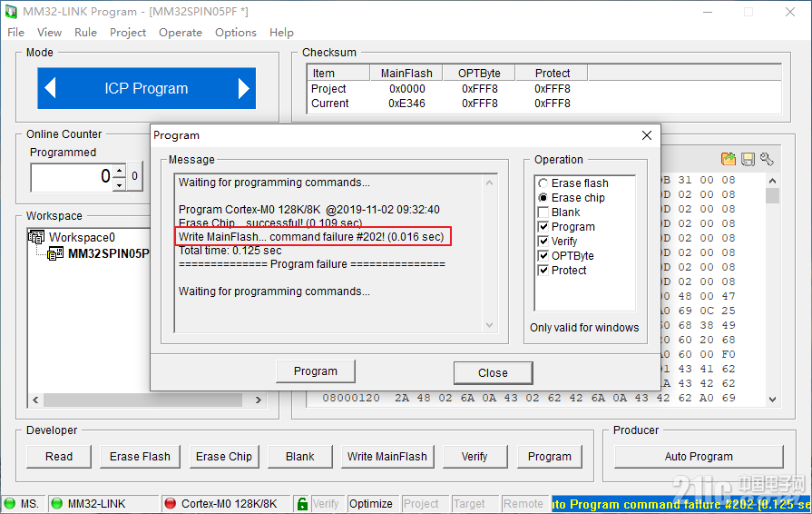Click the Write MainFlash button
812x514 pixels.
[386, 457]
